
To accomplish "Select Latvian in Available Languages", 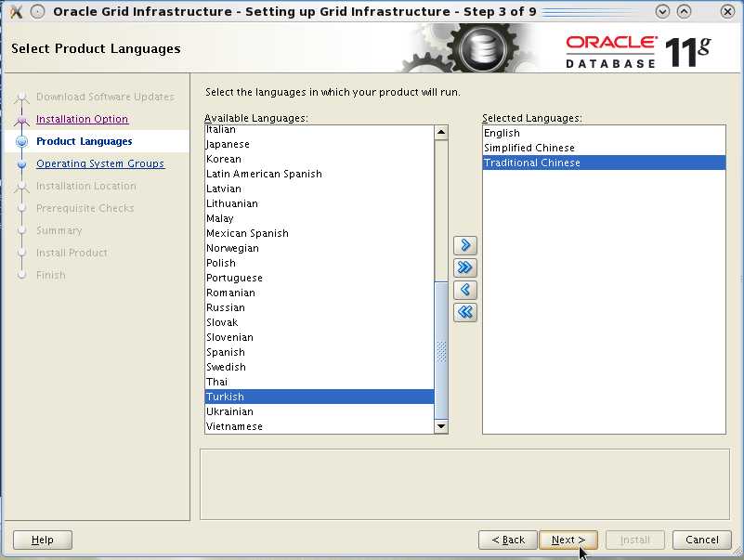I will coord(320,189).
